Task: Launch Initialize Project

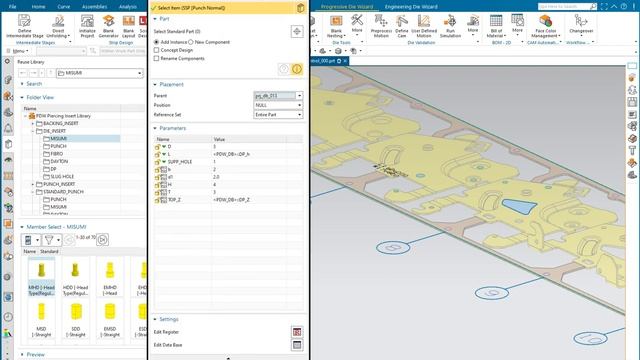Action: click(x=87, y=21)
